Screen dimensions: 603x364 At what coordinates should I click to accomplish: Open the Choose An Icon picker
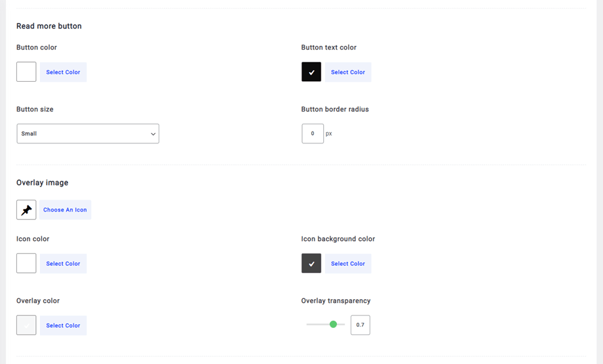pyautogui.click(x=65, y=210)
